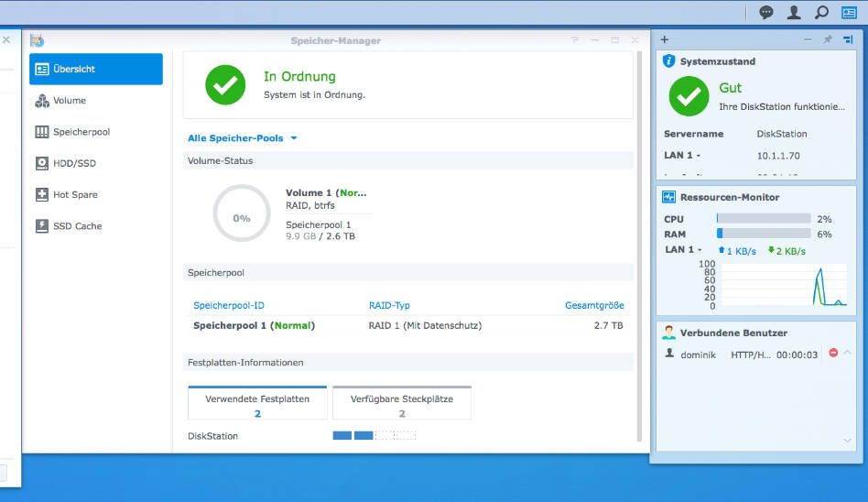
Task: Click the scroll-up chevron in the Verbundene Benutzer widget
Action: [x=848, y=353]
